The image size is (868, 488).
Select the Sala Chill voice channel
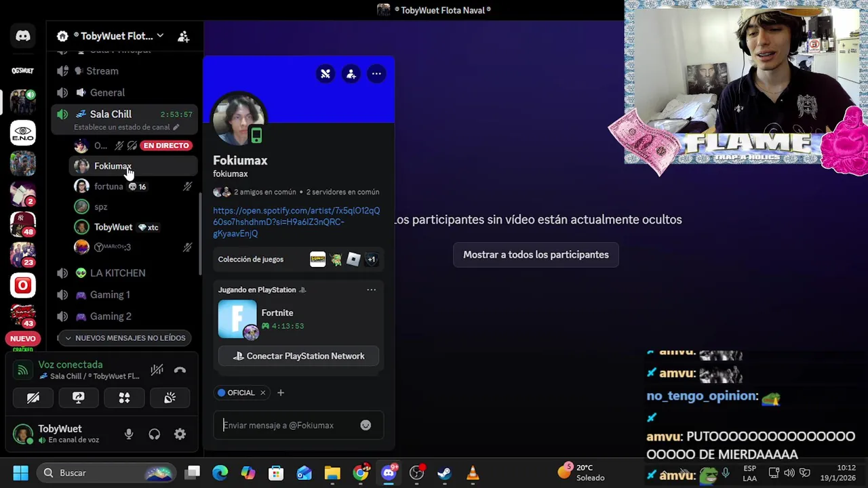[x=125, y=114]
